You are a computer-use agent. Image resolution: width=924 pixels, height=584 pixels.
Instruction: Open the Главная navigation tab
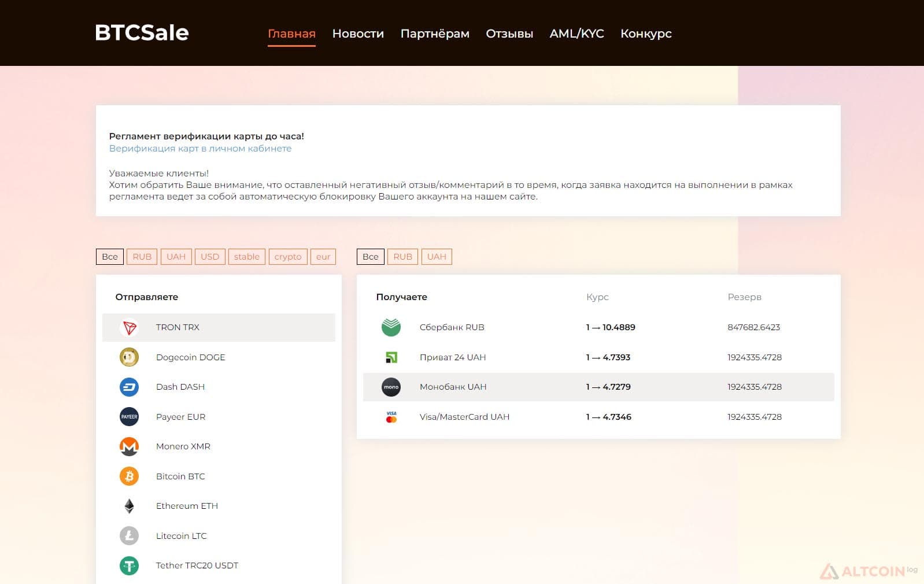[x=291, y=34]
